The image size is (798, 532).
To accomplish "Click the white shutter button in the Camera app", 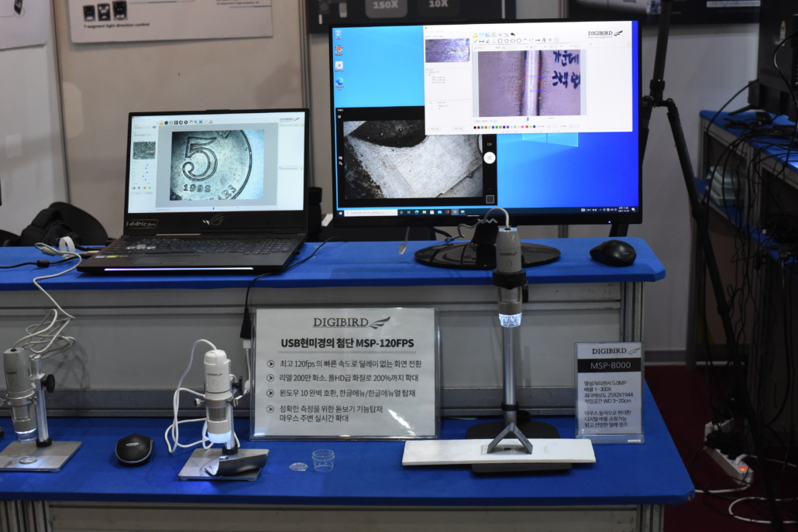I will [490, 158].
